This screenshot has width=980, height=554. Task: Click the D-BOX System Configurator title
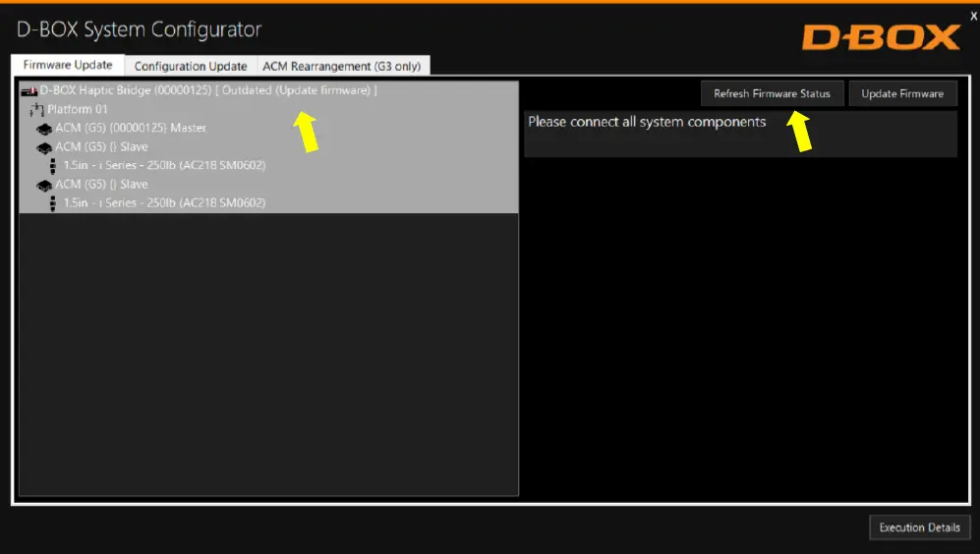[x=139, y=29]
